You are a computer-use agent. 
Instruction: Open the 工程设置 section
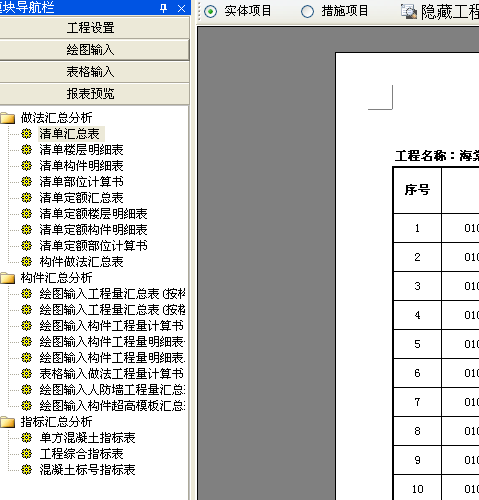(94, 28)
